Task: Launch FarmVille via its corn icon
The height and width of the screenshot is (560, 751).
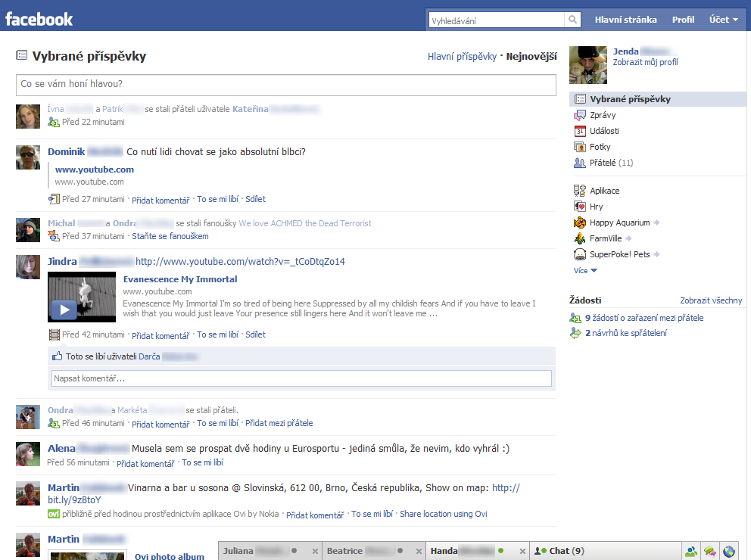Action: pos(580,238)
